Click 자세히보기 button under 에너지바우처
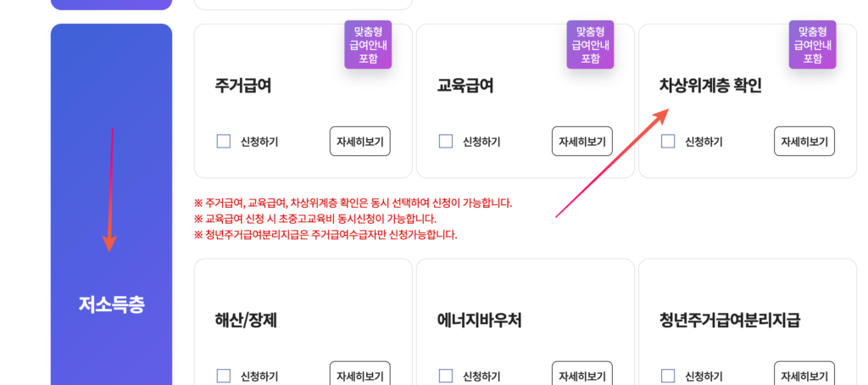The width and height of the screenshot is (868, 385). pyautogui.click(x=581, y=375)
